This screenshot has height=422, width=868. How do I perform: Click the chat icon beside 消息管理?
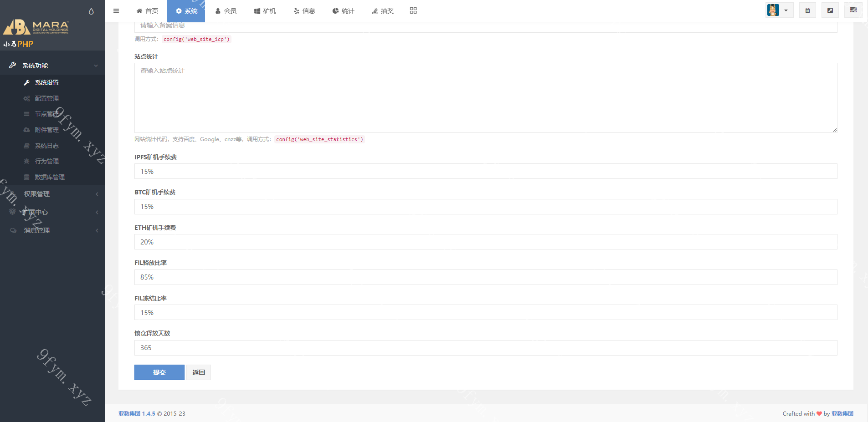(x=13, y=230)
